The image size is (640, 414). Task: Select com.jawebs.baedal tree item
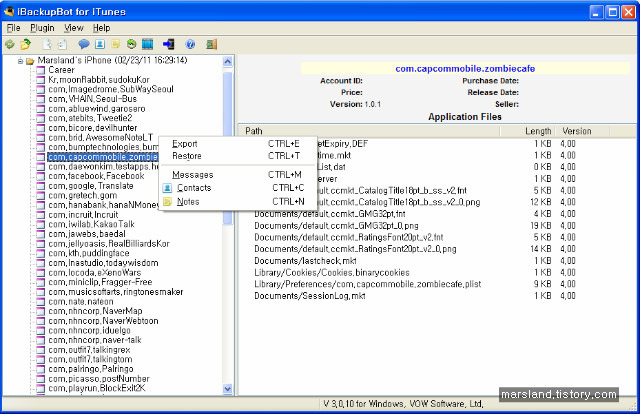87,234
